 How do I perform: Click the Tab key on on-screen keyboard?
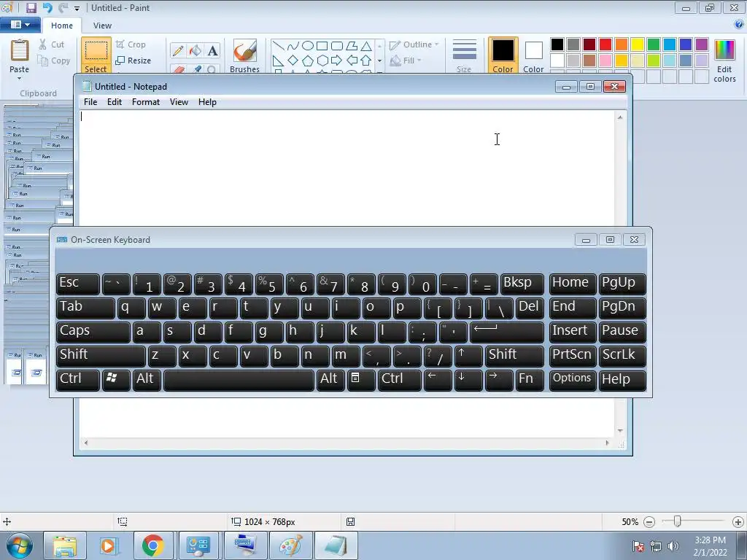coord(85,308)
